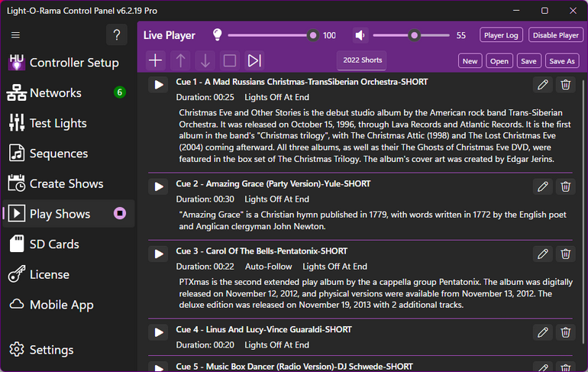The height and width of the screenshot is (372, 588).
Task: Click the Open button
Action: [x=499, y=61]
